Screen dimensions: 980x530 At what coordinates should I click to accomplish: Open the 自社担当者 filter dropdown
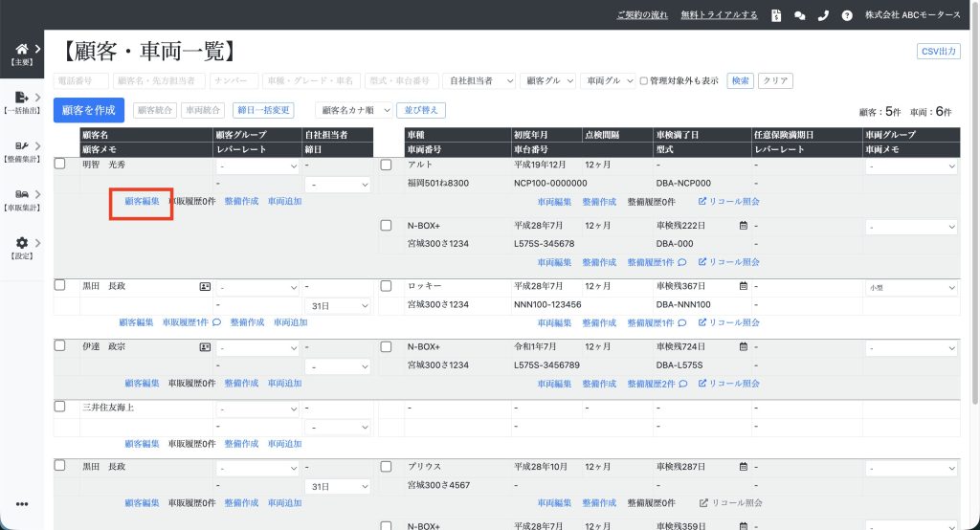[x=479, y=81]
